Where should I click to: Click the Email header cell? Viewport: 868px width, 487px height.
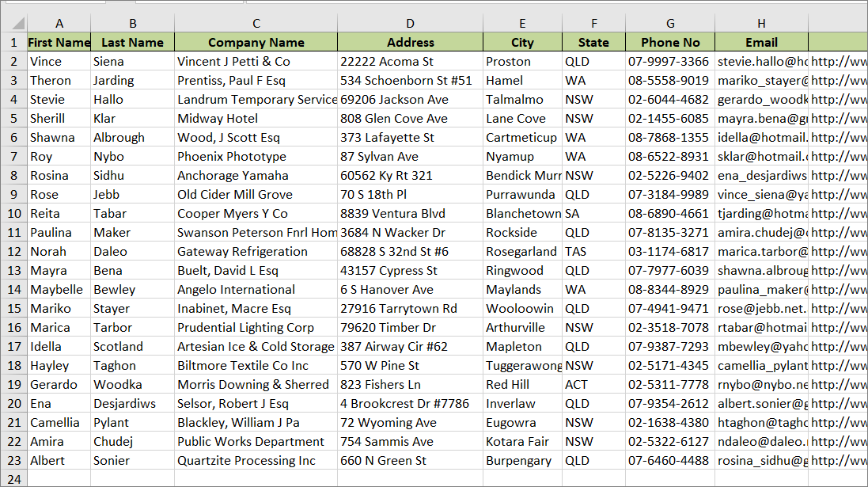(x=761, y=43)
